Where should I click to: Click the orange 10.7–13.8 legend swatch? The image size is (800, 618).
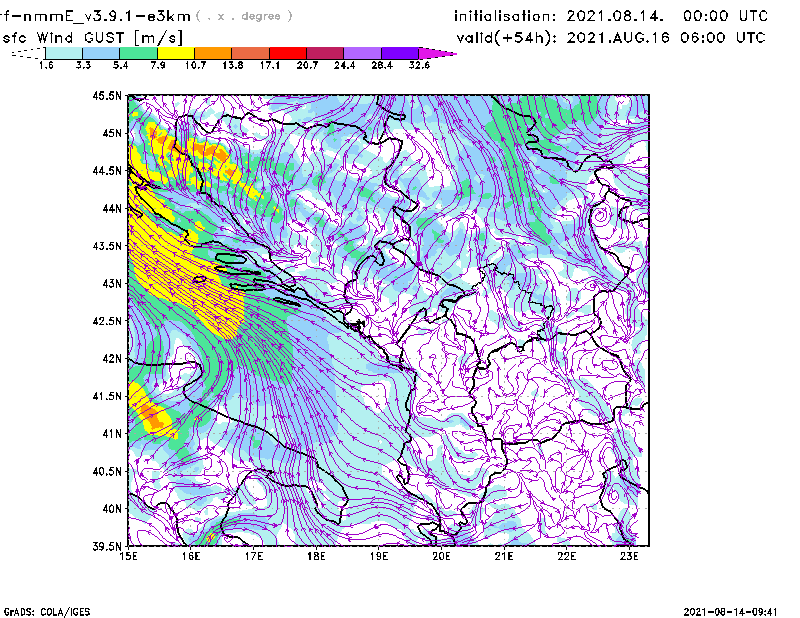[x=213, y=53]
